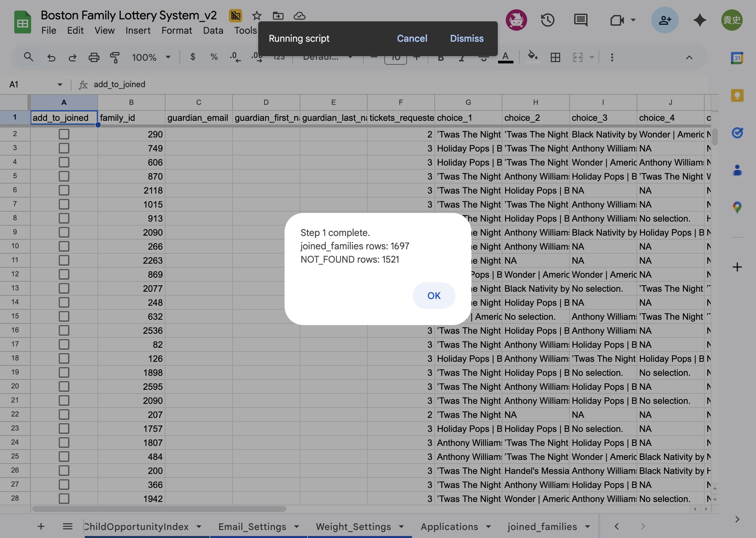The image size is (756, 538).
Task: Open the Gemini sparkle icon
Action: pyautogui.click(x=700, y=20)
